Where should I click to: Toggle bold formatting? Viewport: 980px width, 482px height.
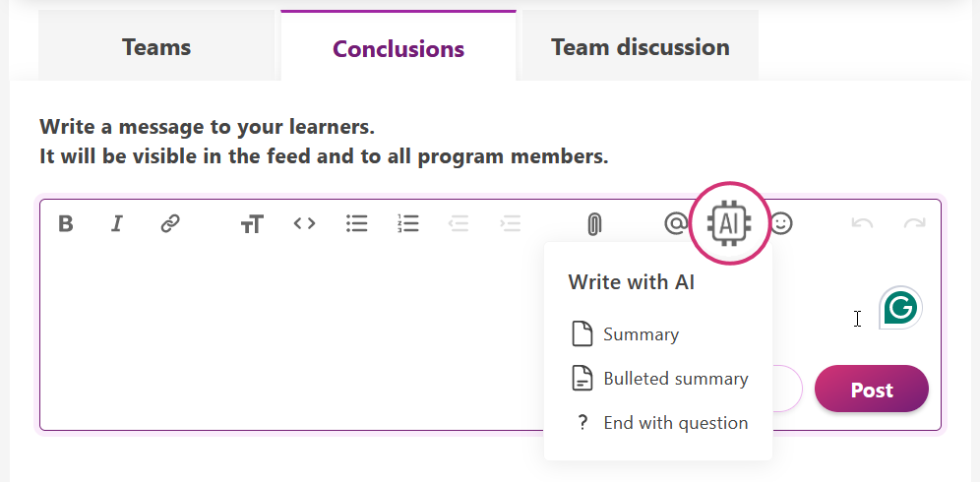tap(66, 224)
